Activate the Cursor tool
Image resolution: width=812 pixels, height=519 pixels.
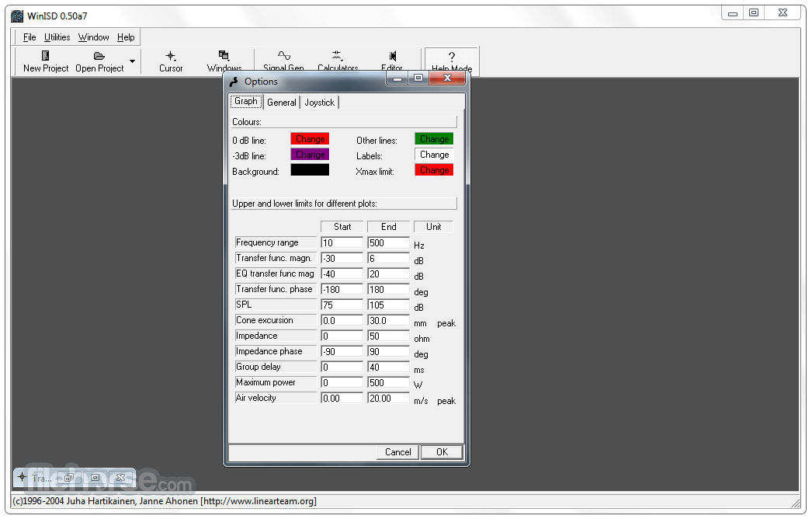171,61
